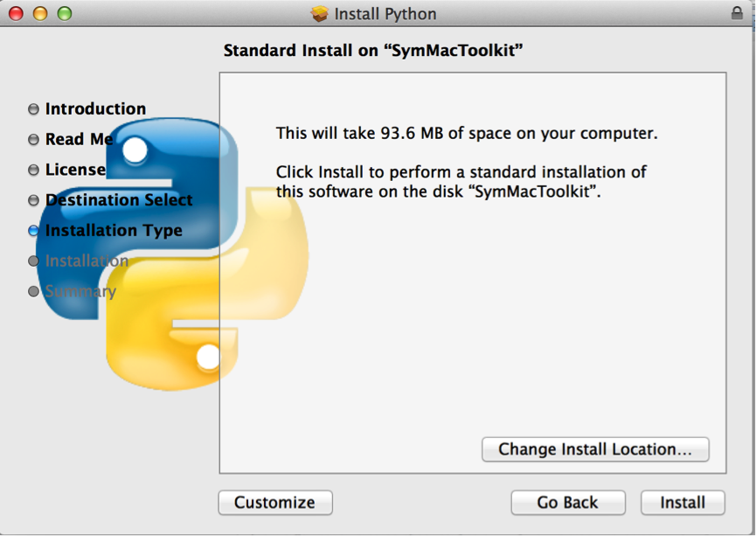Select the Destination Select sidebar entry
The width and height of the screenshot is (756, 536).
click(x=119, y=200)
